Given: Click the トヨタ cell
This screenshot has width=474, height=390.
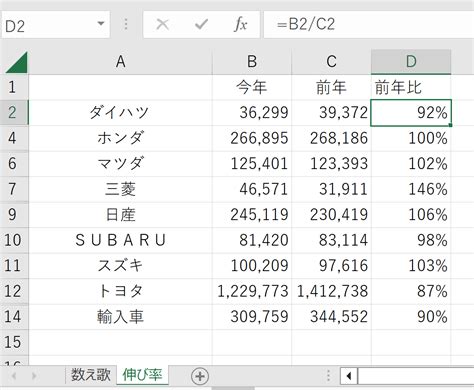Looking at the screenshot, I should tap(120, 291).
